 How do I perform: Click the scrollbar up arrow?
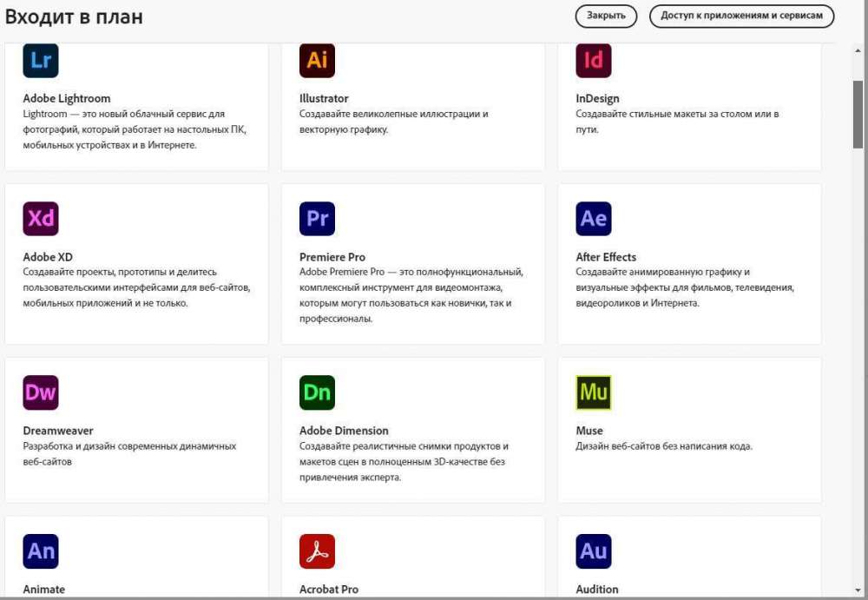pos(858,51)
